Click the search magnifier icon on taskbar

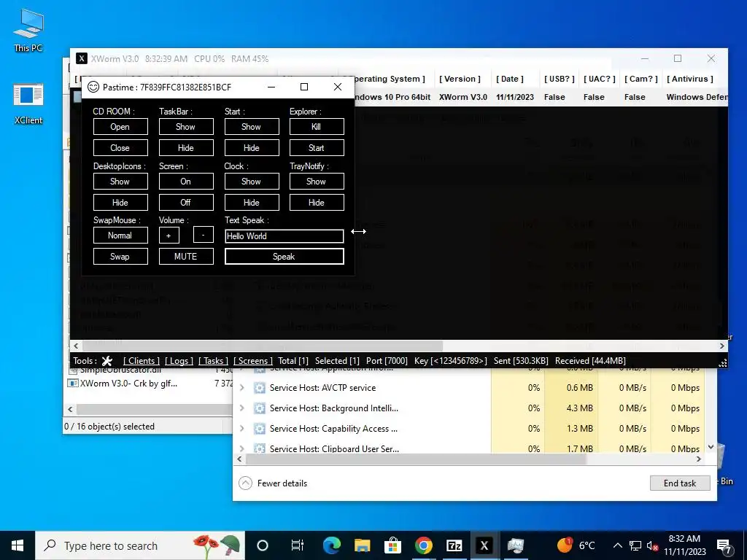[x=50, y=545]
